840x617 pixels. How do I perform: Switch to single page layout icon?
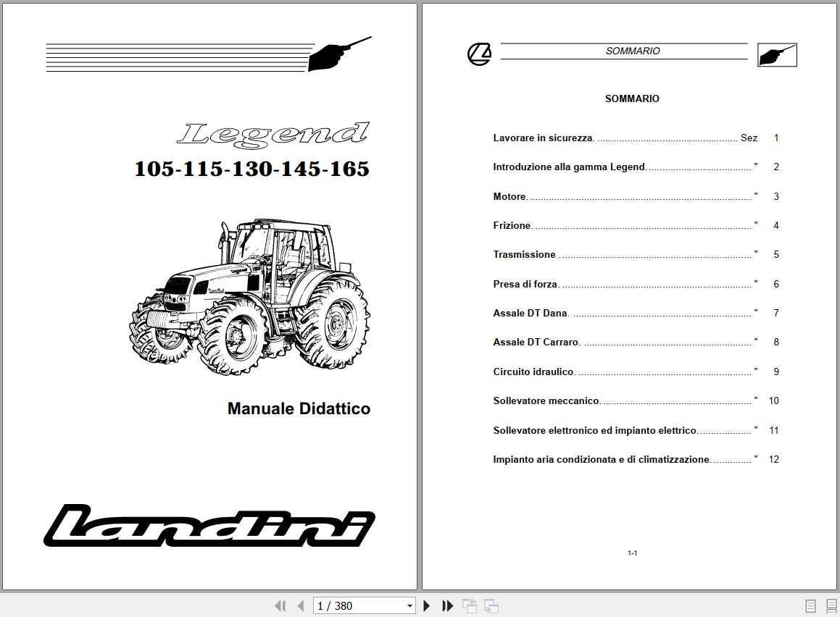810,605
